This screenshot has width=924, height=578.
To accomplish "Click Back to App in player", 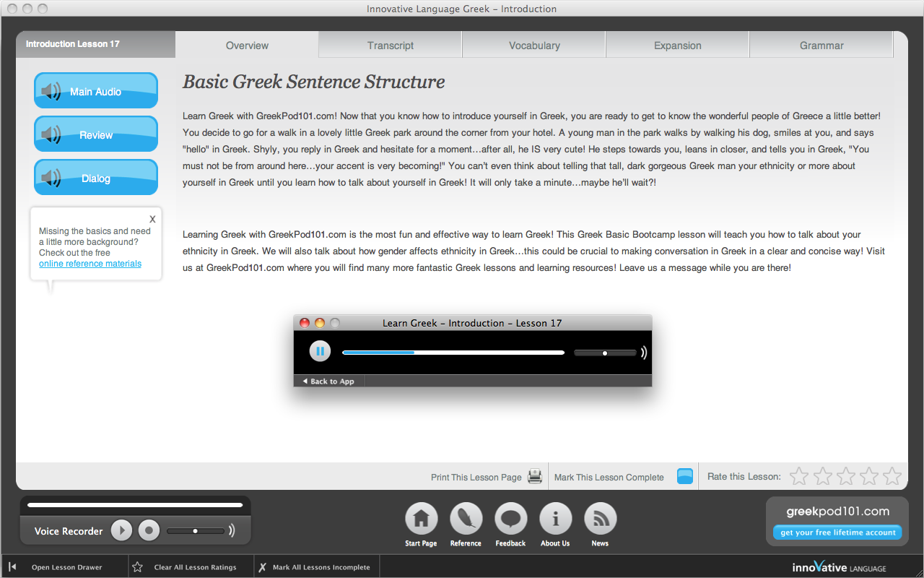I will coord(328,381).
